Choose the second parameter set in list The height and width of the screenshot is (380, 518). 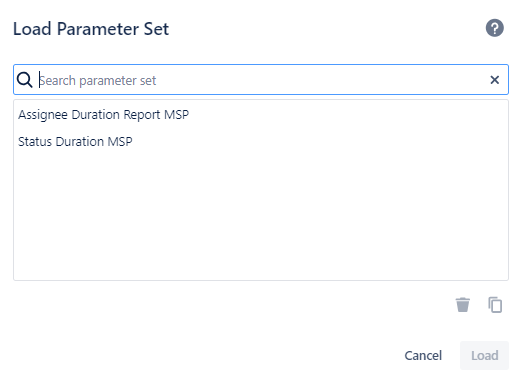click(x=261, y=142)
